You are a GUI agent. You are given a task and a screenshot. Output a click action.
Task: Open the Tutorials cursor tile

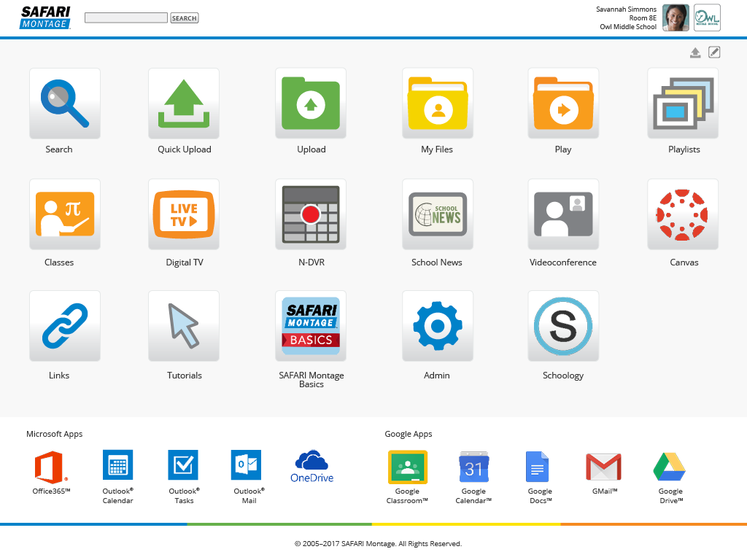pos(184,326)
